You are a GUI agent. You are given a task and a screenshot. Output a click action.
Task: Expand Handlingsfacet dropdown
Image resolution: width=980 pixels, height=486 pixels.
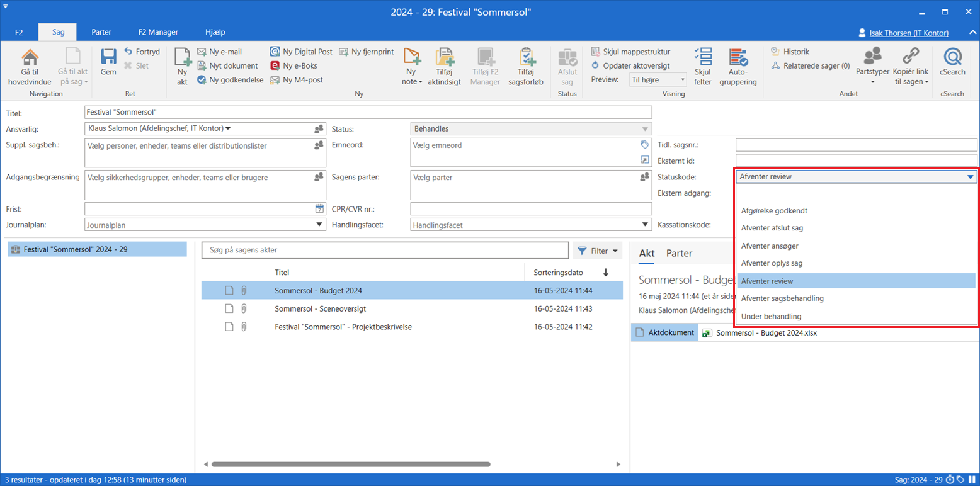pyautogui.click(x=646, y=225)
